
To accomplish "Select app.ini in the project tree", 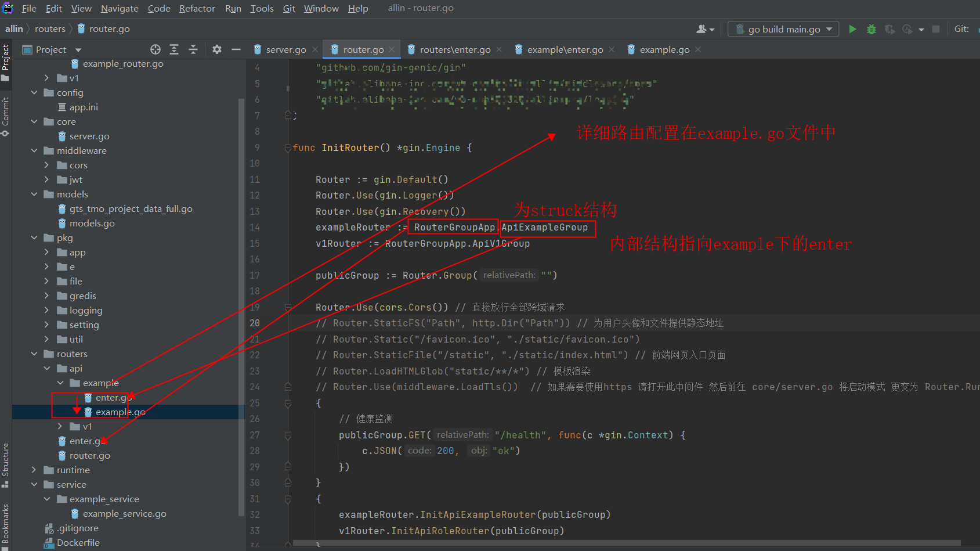I will (84, 107).
